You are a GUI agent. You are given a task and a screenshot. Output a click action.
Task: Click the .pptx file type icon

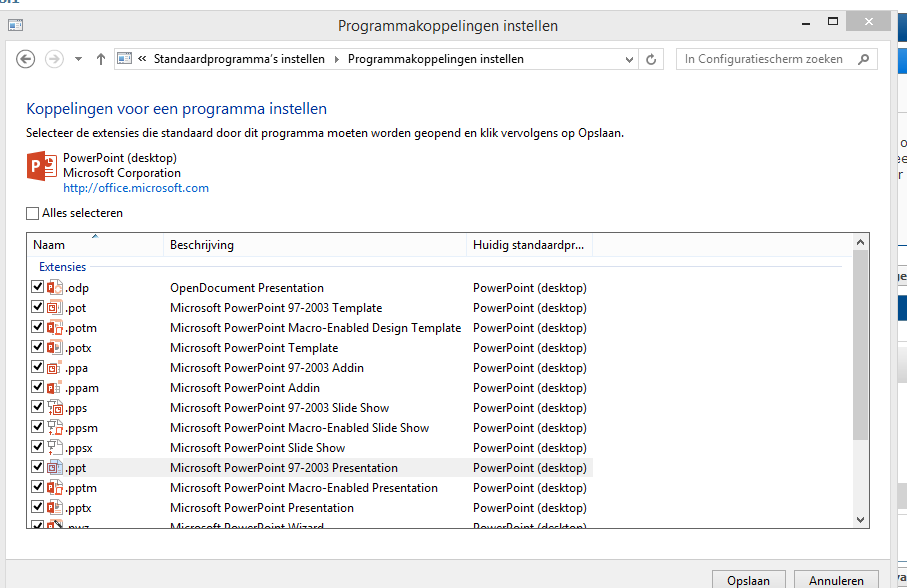(x=55, y=508)
